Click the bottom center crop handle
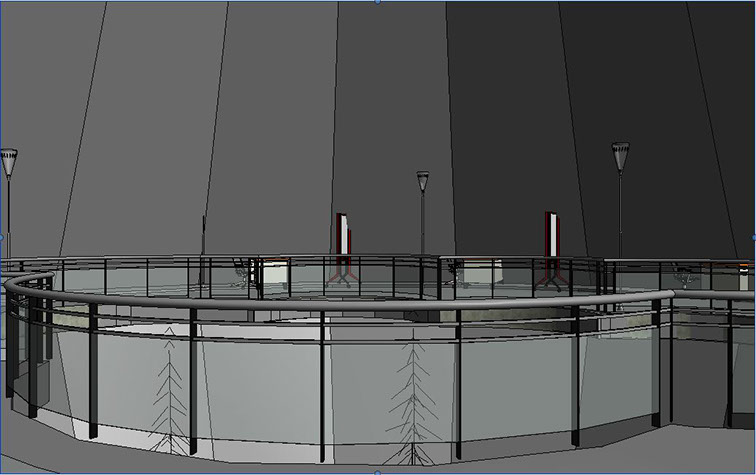Viewport: 756px width, 475px height. [x=378, y=472]
